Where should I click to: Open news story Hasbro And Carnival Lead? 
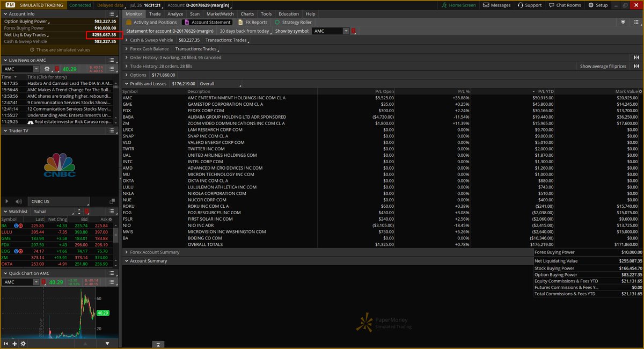click(70, 84)
